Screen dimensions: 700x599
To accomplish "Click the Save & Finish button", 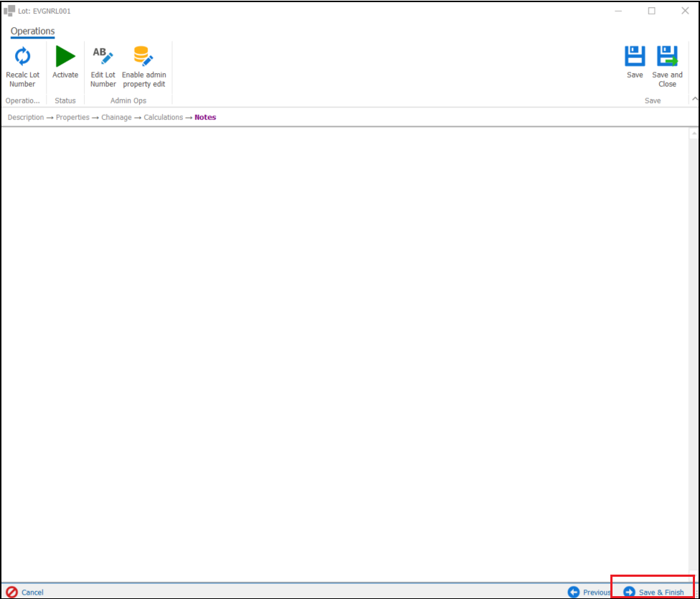I will (x=653, y=592).
